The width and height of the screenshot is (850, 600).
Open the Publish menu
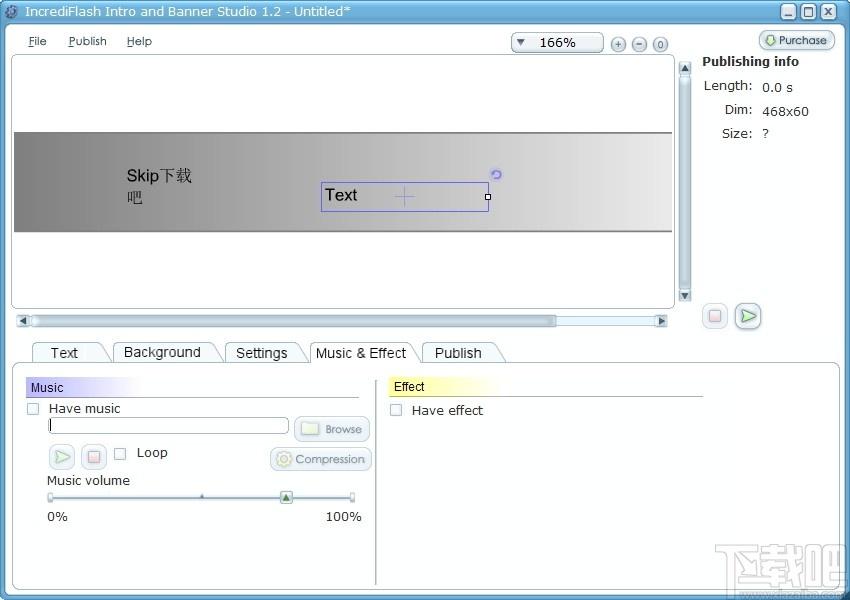point(87,41)
